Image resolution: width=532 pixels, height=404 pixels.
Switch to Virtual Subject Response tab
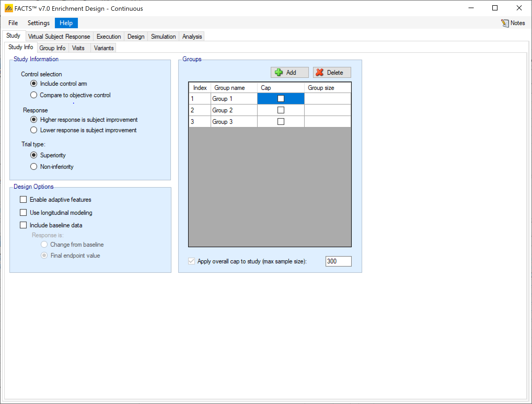59,37
